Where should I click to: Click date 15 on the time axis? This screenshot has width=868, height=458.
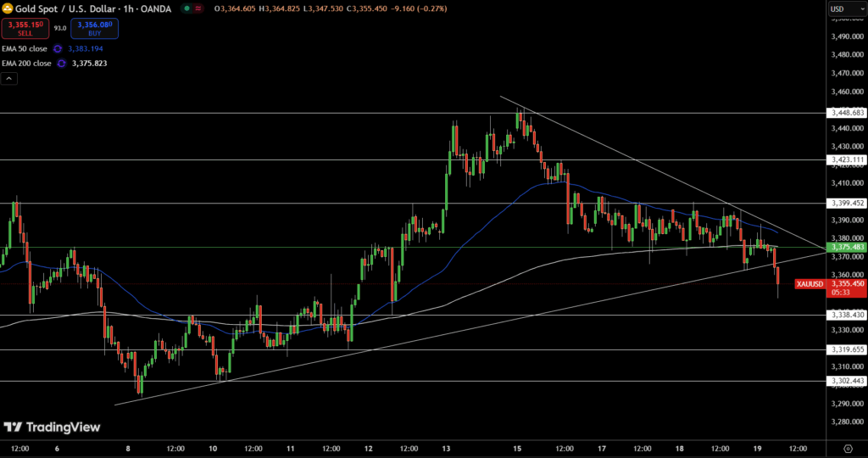pos(517,448)
